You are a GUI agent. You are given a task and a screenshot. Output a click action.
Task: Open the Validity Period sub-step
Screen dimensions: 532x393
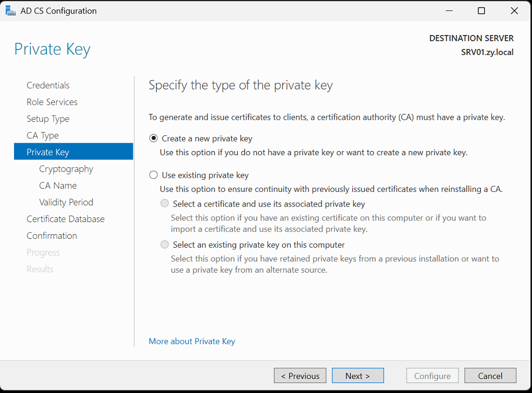[66, 202]
